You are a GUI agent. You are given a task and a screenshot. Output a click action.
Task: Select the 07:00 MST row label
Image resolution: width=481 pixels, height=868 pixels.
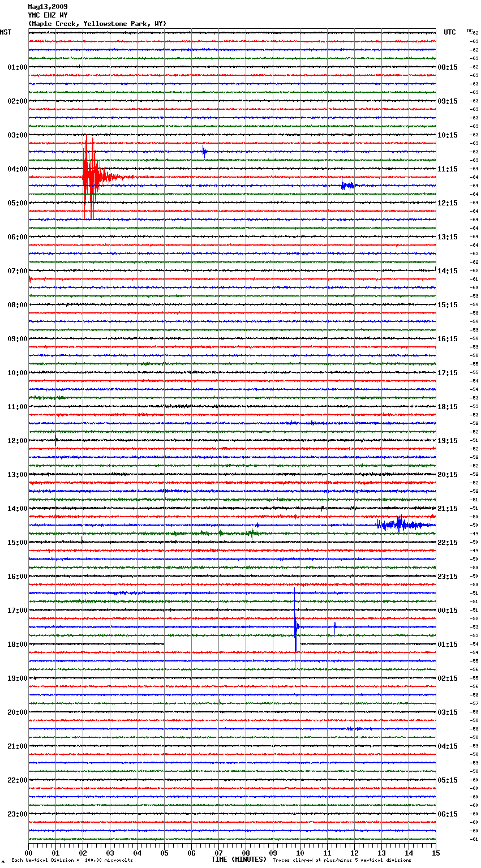click(18, 271)
